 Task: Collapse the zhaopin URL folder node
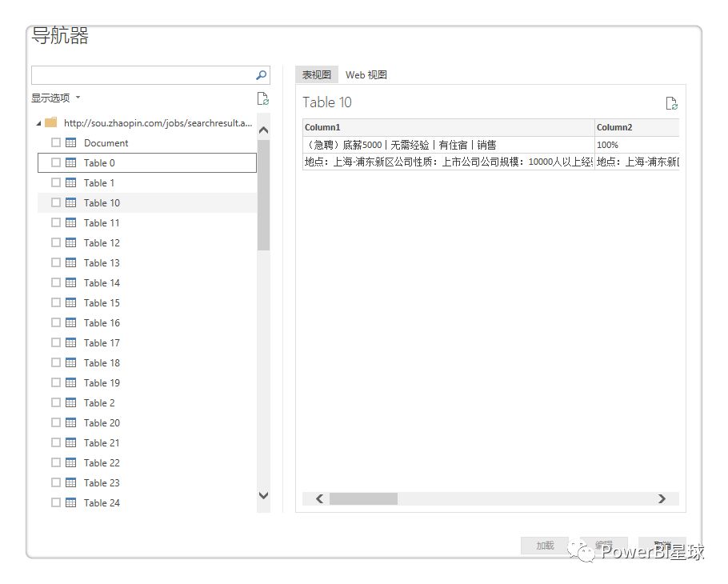click(39, 123)
